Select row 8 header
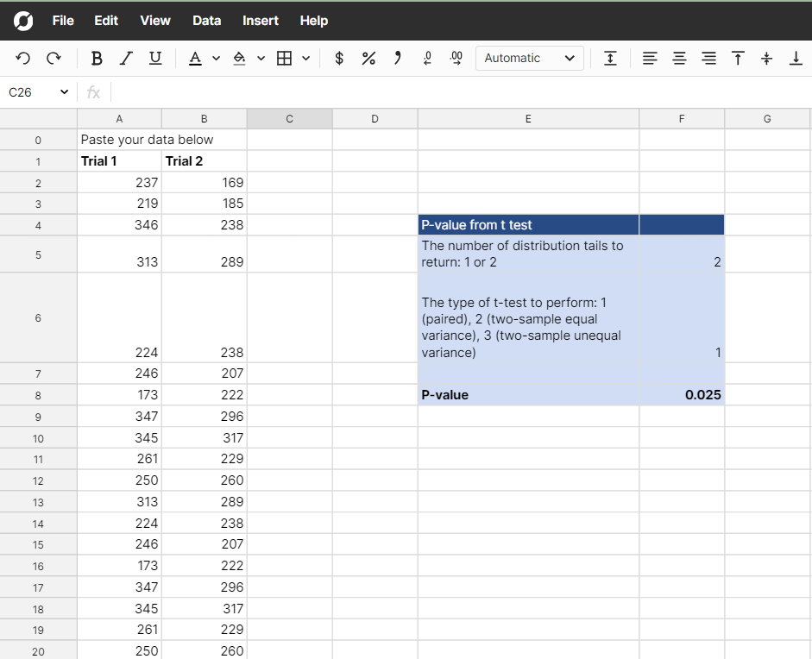This screenshot has width=812, height=659. click(38, 395)
